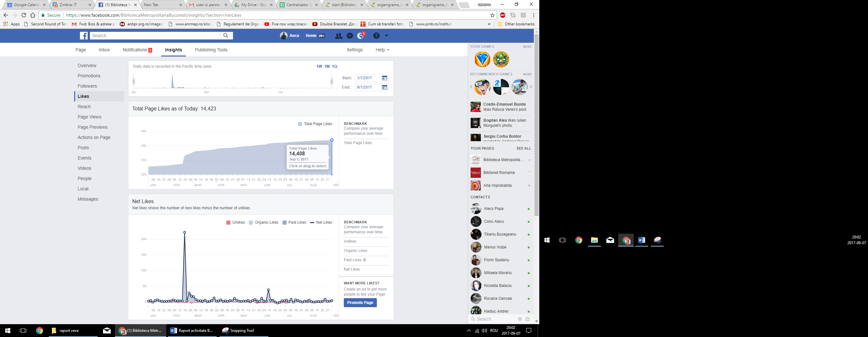Image resolution: width=868 pixels, height=337 pixels.
Task: Click the green monster game icon
Action: tap(501, 60)
